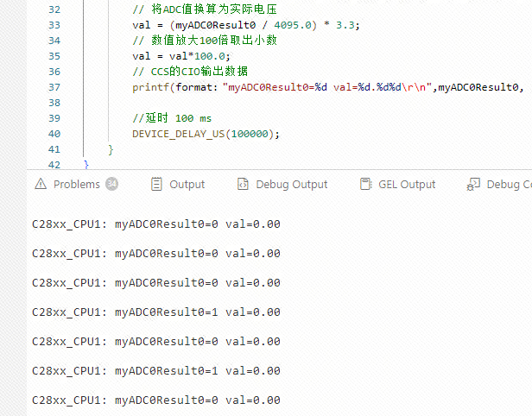Click the first myADC0Result0=1 output line
532x416 pixels.
pos(156,312)
